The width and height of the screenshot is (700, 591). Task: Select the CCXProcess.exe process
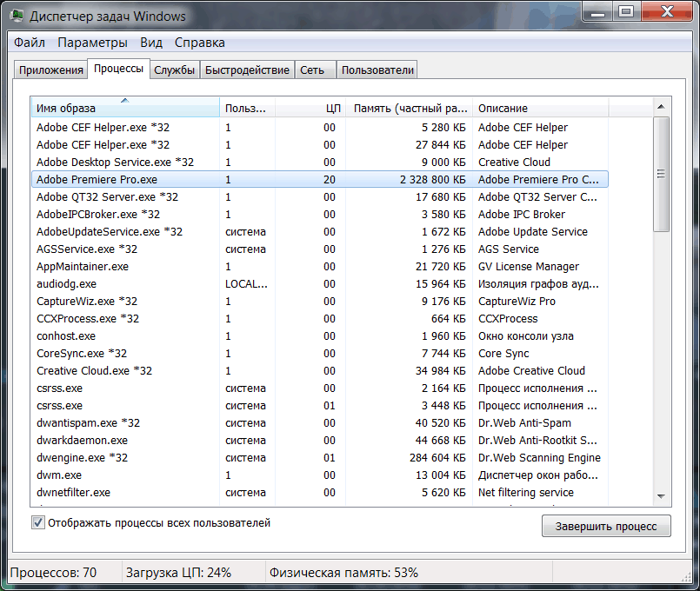[320, 318]
